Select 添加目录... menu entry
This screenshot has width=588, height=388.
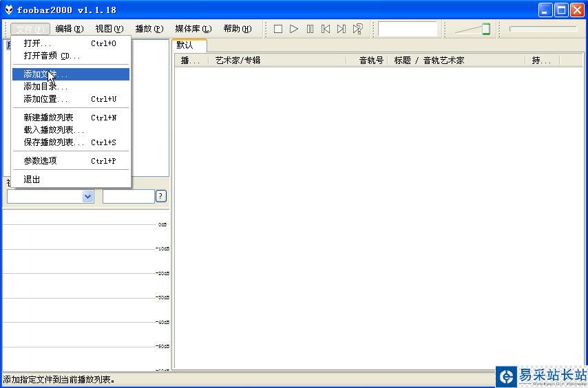[71, 87]
